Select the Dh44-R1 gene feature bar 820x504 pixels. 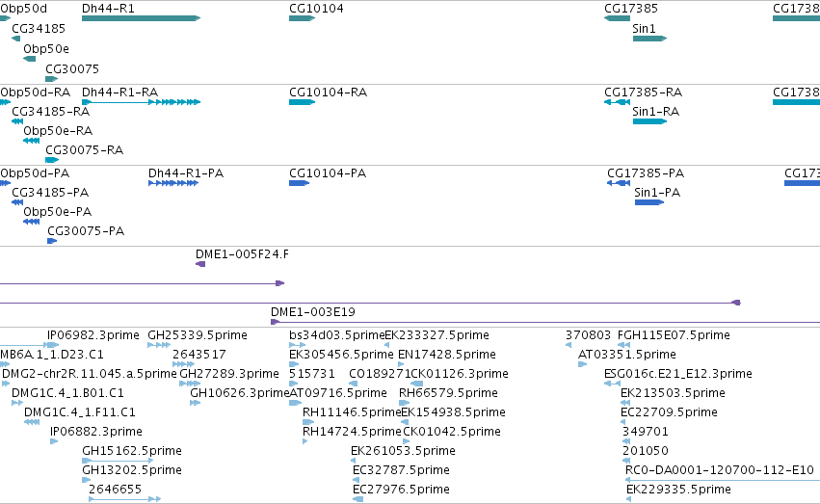(x=142, y=18)
